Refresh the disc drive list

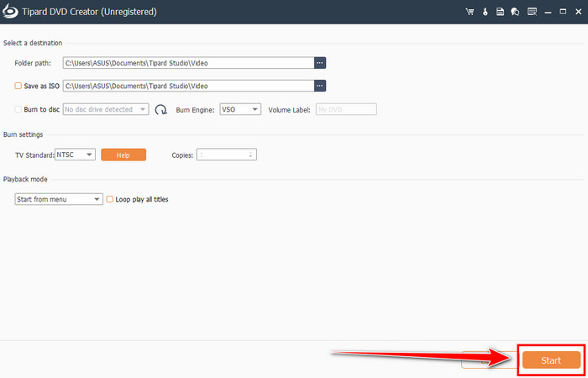point(161,109)
